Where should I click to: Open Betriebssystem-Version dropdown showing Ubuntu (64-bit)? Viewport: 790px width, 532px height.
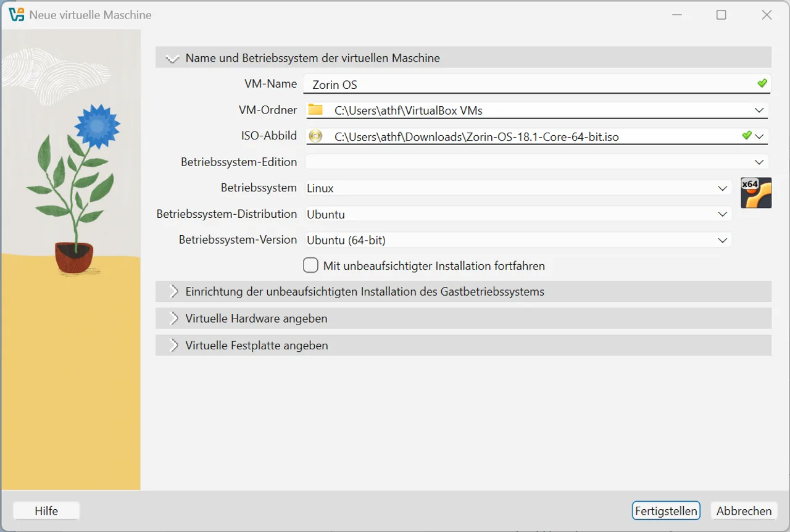pyautogui.click(x=518, y=240)
